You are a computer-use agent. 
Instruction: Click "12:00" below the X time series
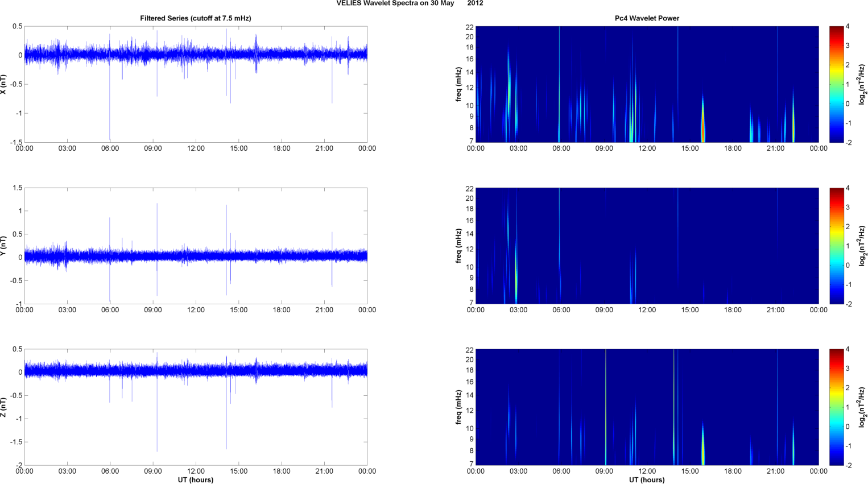pyautogui.click(x=196, y=148)
